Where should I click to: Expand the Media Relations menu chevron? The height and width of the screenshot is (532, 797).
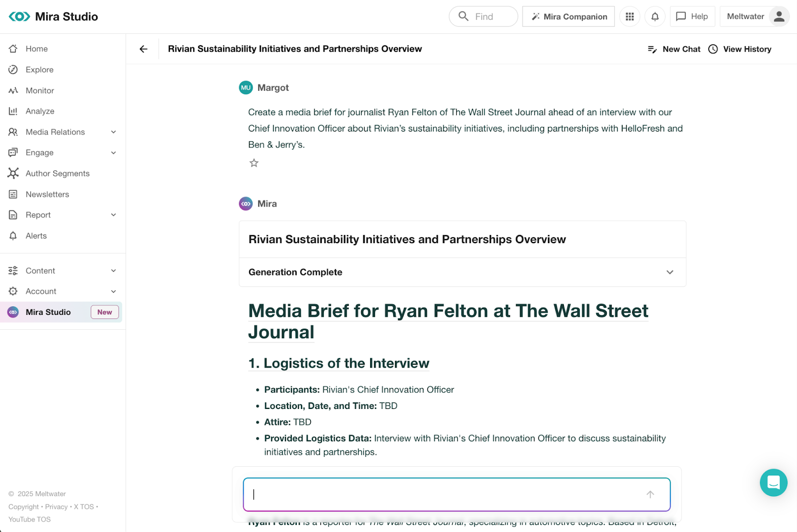114,132
